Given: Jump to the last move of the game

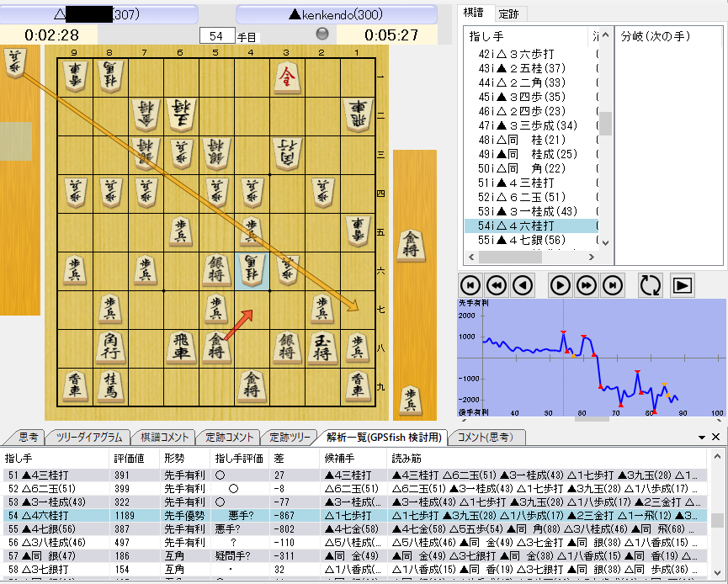Looking at the screenshot, I should coord(613,285).
